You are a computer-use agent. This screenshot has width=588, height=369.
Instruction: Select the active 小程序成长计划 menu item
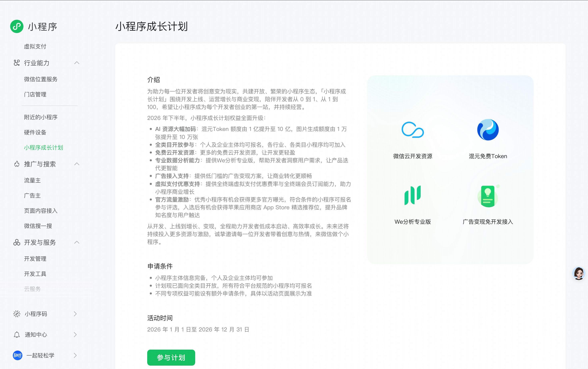coord(43,148)
